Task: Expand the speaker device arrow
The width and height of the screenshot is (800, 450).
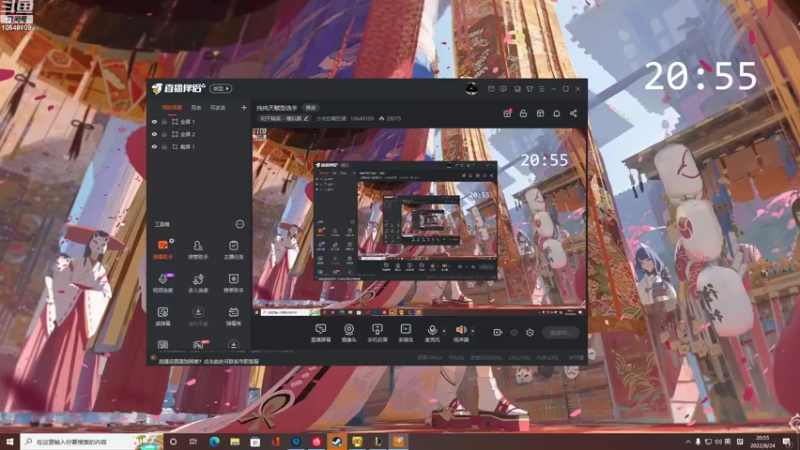Action: coord(472,331)
